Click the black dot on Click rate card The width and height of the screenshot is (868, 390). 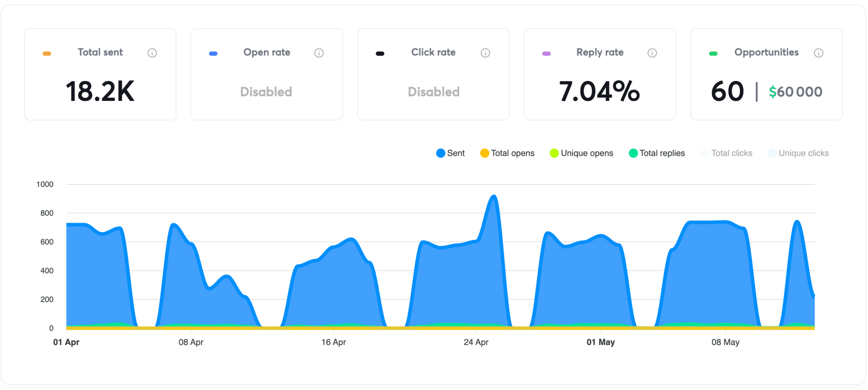(380, 53)
